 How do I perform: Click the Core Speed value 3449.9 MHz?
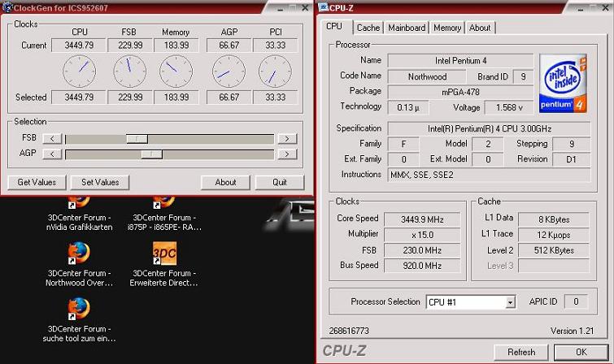pyautogui.click(x=422, y=219)
